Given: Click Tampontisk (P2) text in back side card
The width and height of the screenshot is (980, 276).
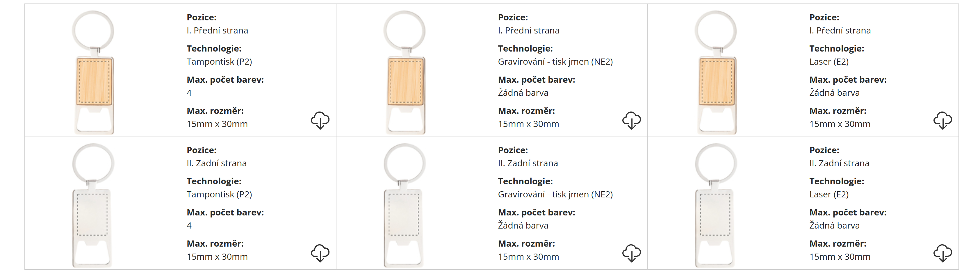Looking at the screenshot, I should tap(219, 194).
